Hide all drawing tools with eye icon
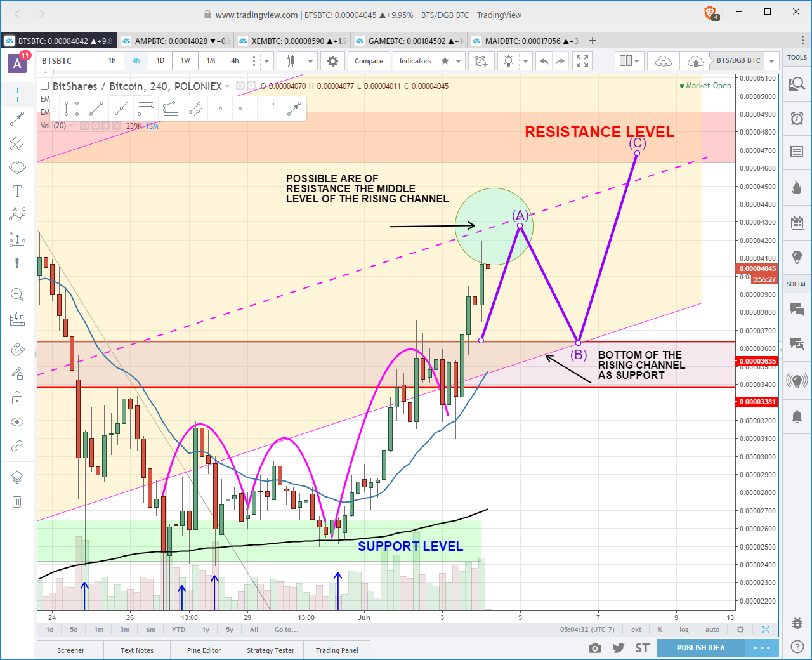Screen dimensions: 812x660 [x=17, y=422]
